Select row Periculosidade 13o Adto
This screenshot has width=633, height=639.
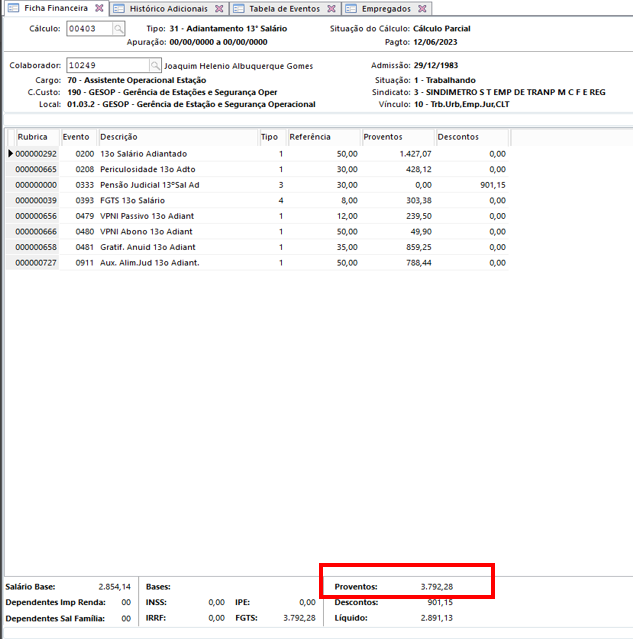(x=257, y=169)
